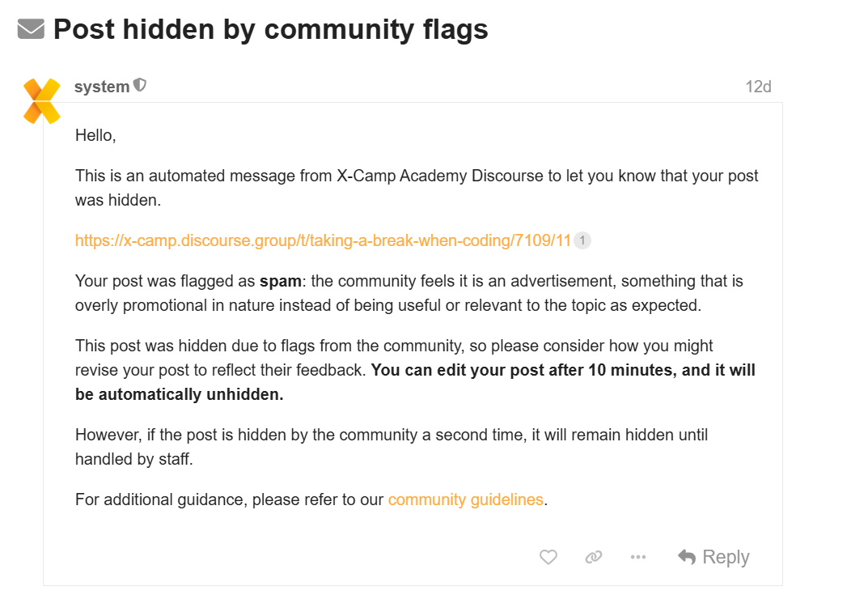This screenshot has width=868, height=595.
Task: Like the post with the heart icon
Action: click(548, 557)
